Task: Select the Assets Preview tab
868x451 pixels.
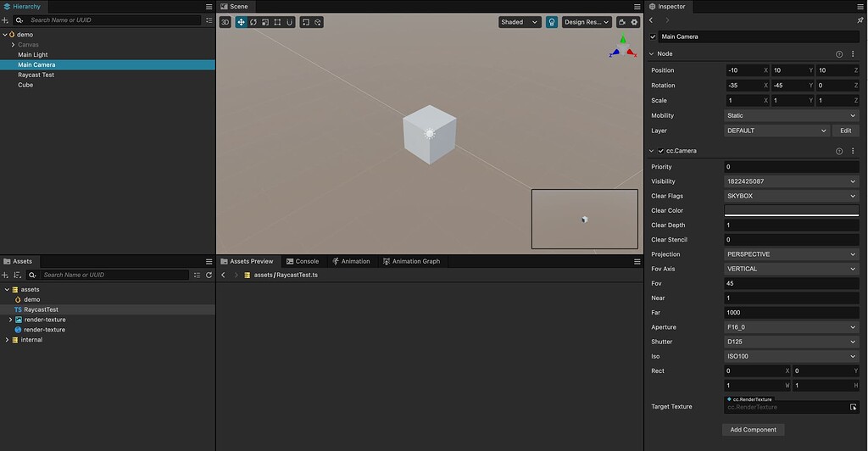Action: click(x=247, y=262)
